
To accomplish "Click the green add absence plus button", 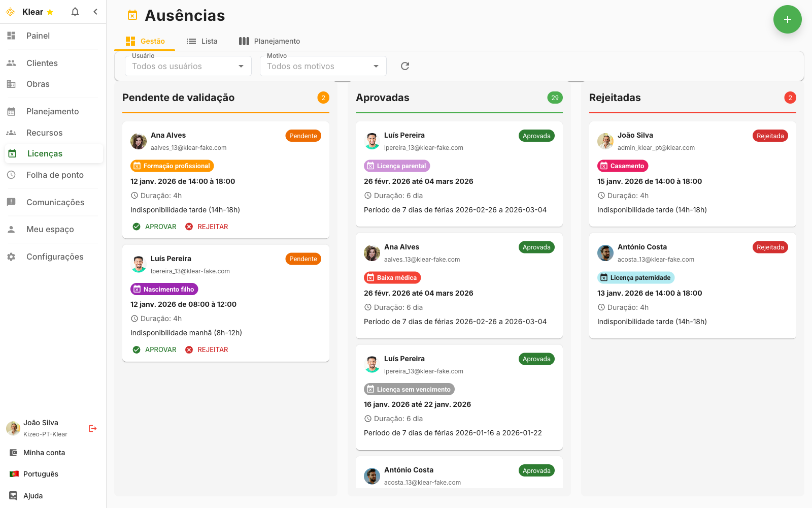I will pos(787,19).
